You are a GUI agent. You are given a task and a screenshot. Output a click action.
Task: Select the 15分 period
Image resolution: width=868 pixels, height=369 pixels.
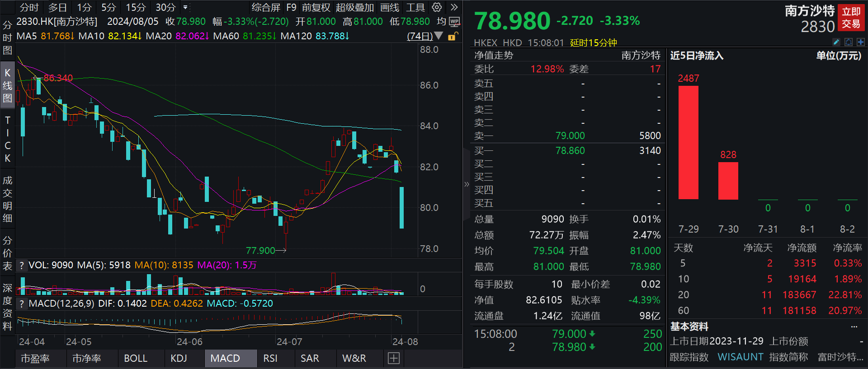click(136, 7)
